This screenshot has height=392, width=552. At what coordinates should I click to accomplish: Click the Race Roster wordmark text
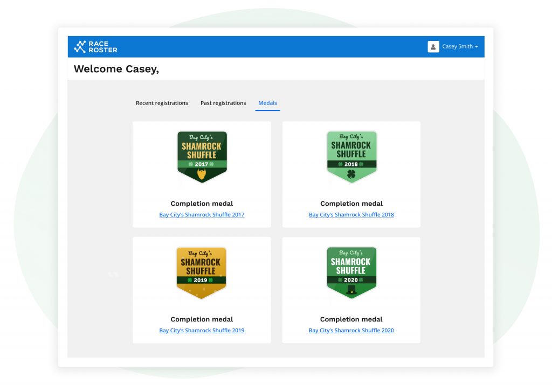click(x=104, y=47)
